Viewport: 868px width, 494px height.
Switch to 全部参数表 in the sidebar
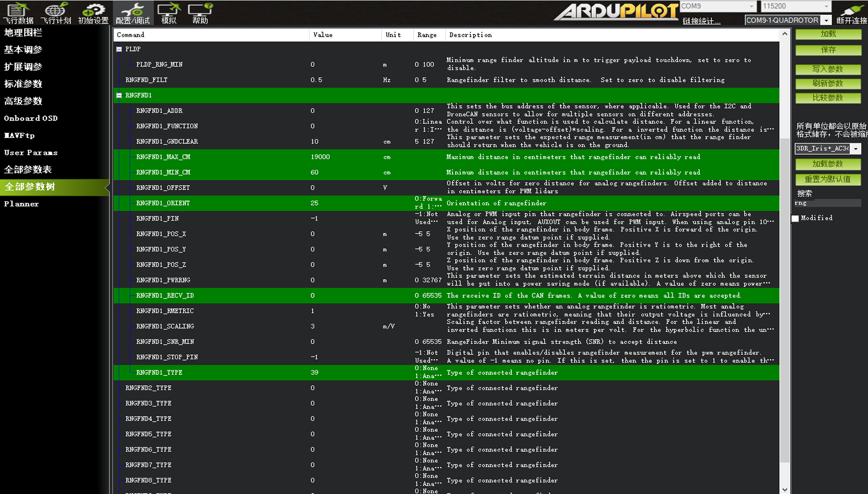click(28, 169)
